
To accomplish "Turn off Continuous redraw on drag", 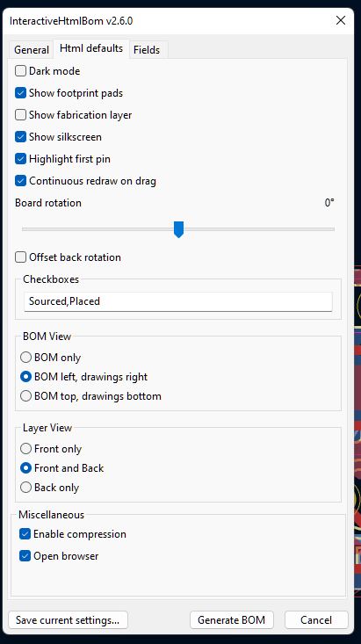I will pos(20,181).
